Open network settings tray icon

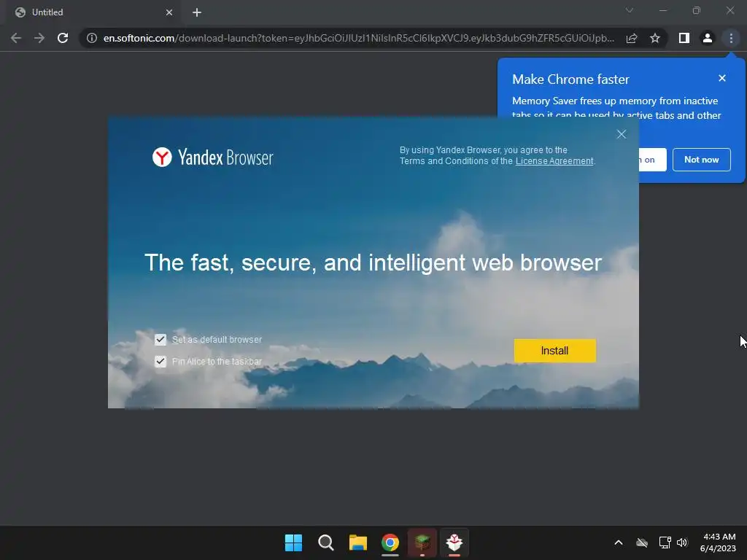[665, 542]
